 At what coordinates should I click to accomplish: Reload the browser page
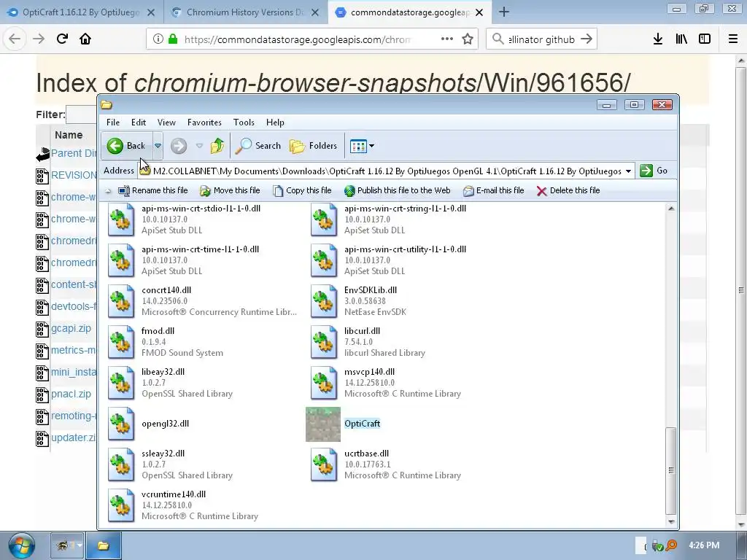(62, 39)
